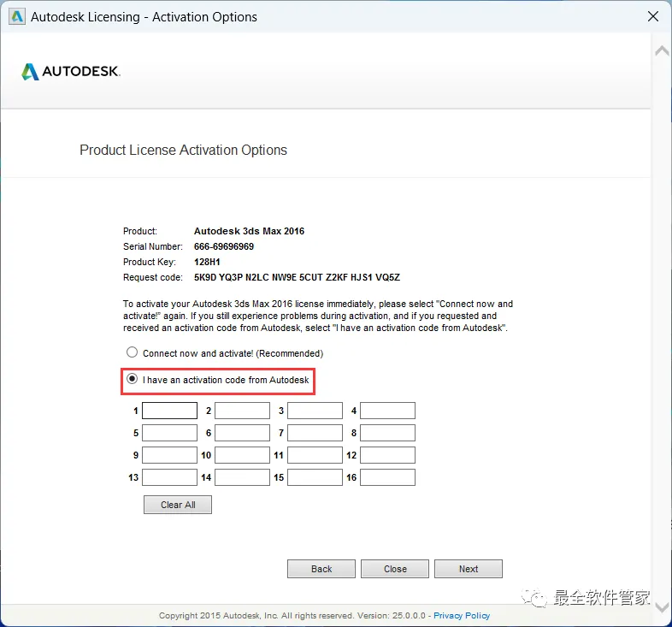Click activation code field 8

[387, 433]
